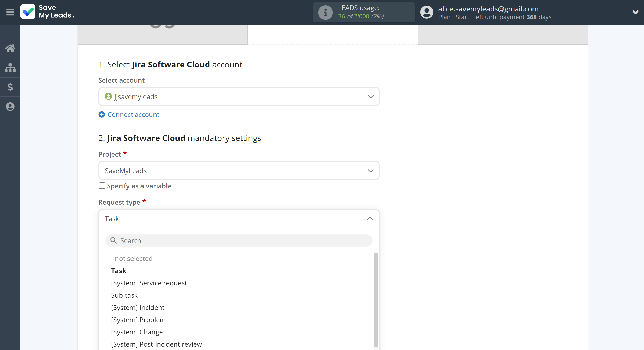Image resolution: width=644 pixels, height=350 pixels.
Task: Expand the account menu chevron
Action: click(635, 12)
